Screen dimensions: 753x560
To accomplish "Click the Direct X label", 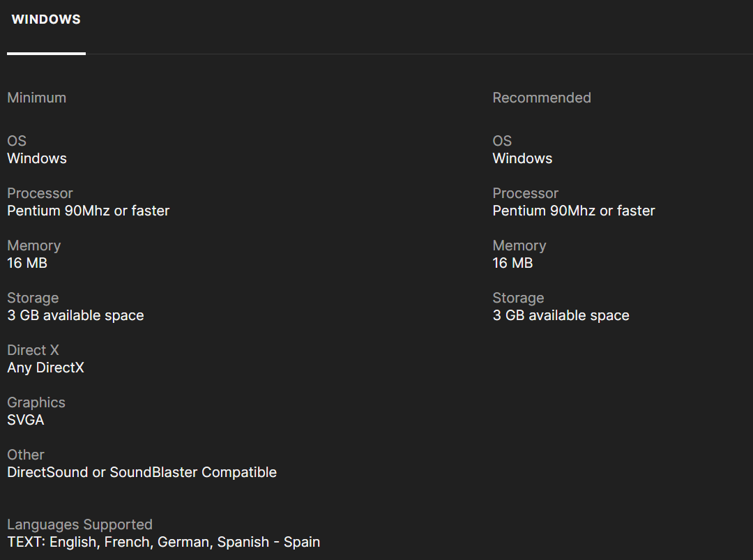I will [33, 350].
